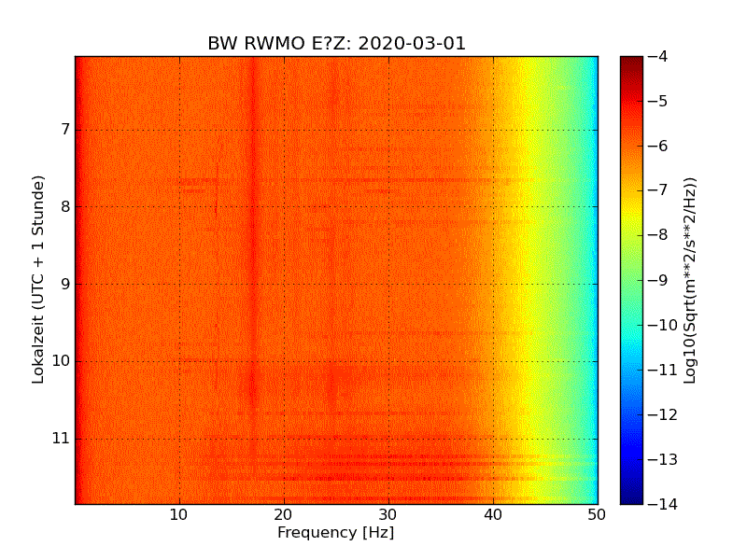This screenshot has width=747, height=560.
Task: Click the grid intersection at 40 Hz and hour 11
Action: [x=494, y=439]
